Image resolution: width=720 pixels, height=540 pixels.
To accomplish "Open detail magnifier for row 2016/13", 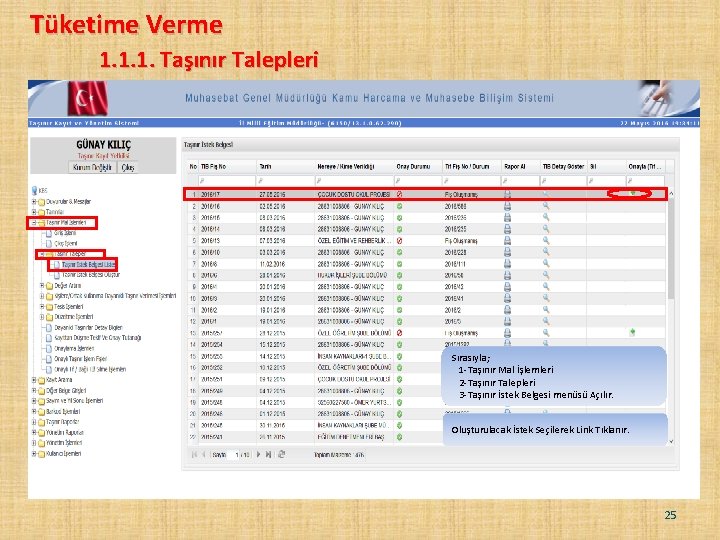I will (x=546, y=240).
